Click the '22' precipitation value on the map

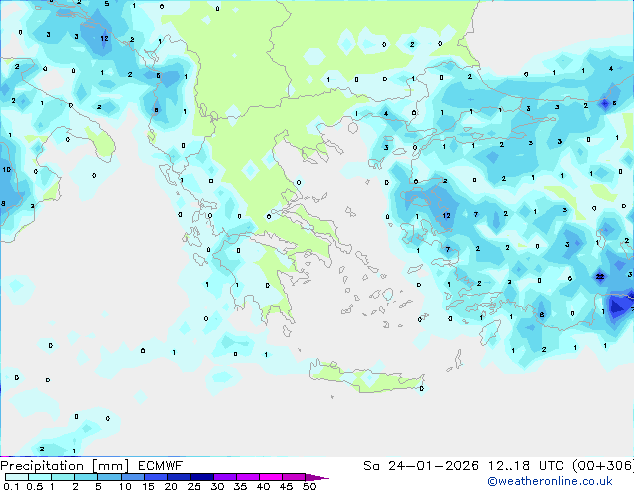coord(600,277)
